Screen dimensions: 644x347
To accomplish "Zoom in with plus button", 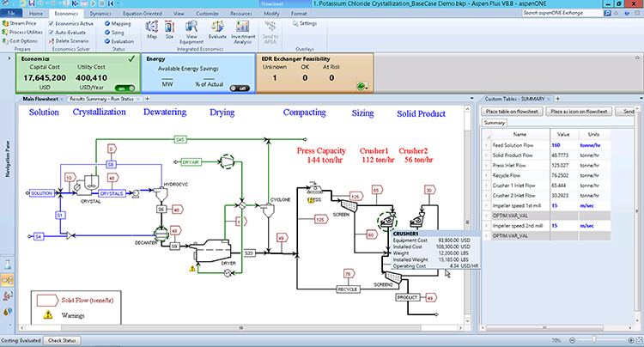I will 631,340.
